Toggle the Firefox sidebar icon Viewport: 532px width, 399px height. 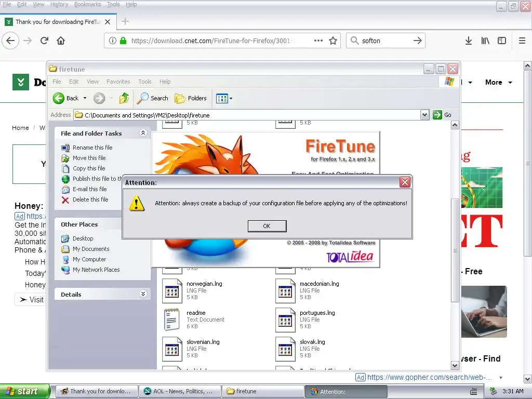[x=502, y=41]
